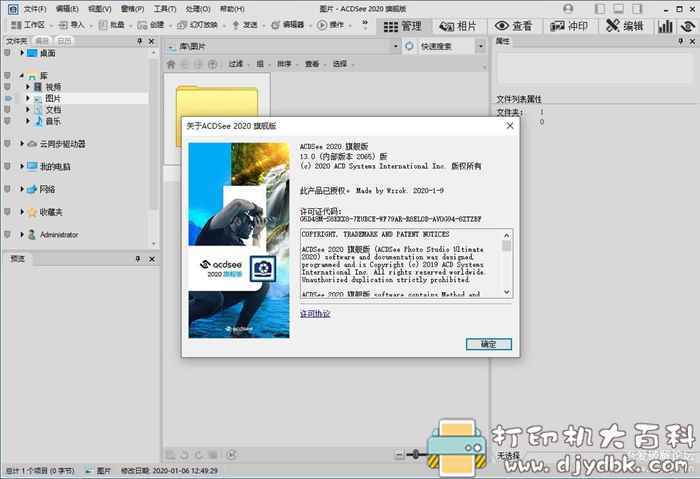Expand the Desktop tree node

coord(21,53)
